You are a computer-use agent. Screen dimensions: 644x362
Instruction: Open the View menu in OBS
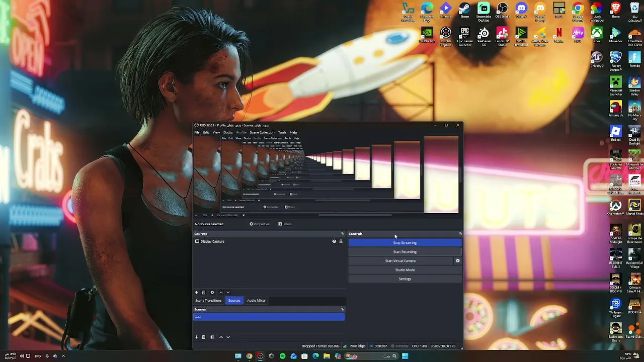point(216,132)
